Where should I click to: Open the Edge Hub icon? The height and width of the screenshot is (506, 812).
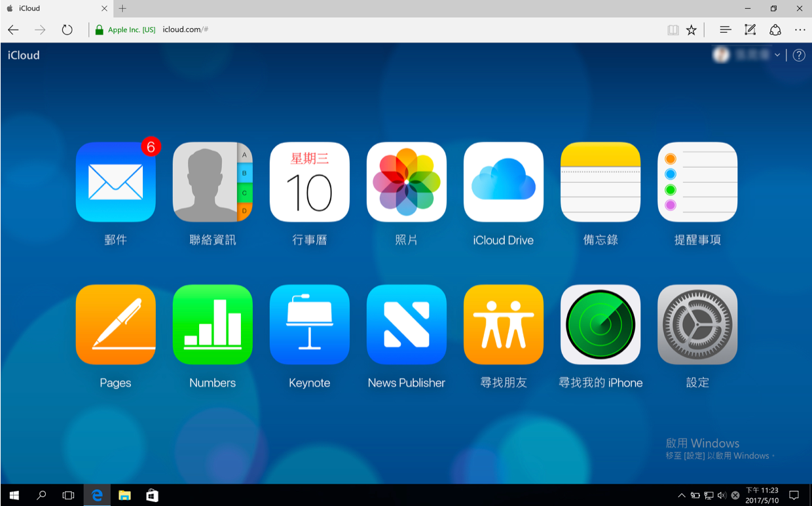click(x=725, y=29)
